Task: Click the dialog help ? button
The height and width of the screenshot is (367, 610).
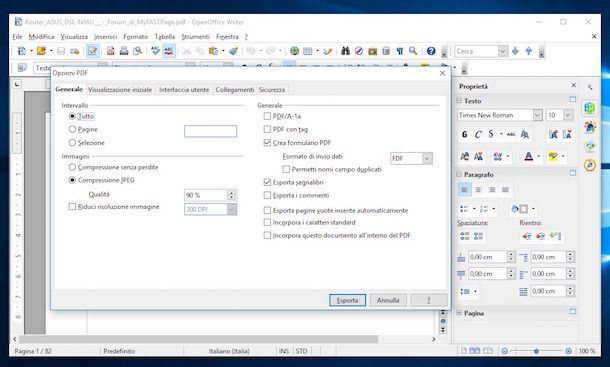Action: (x=429, y=300)
